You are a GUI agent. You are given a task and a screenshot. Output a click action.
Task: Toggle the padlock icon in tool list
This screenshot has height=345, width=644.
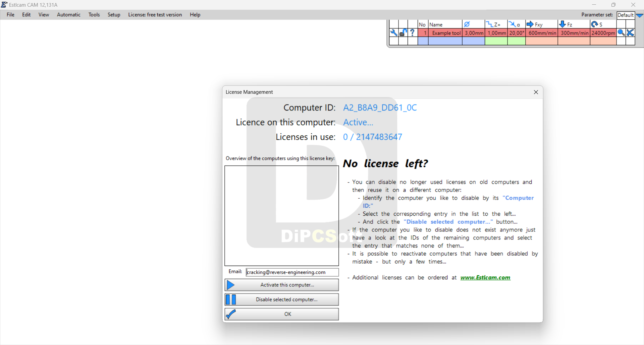click(x=403, y=33)
